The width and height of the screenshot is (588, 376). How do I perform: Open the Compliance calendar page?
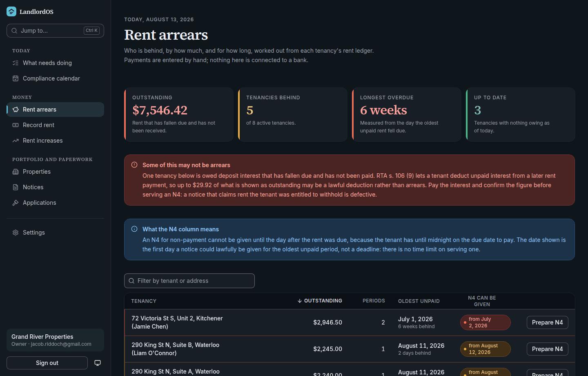(x=55, y=78)
